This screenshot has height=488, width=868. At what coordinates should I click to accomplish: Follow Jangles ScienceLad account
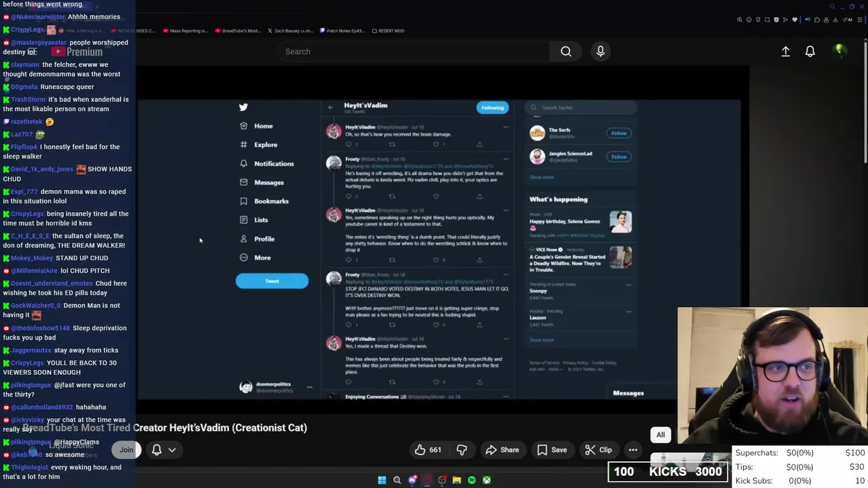pyautogui.click(x=618, y=157)
